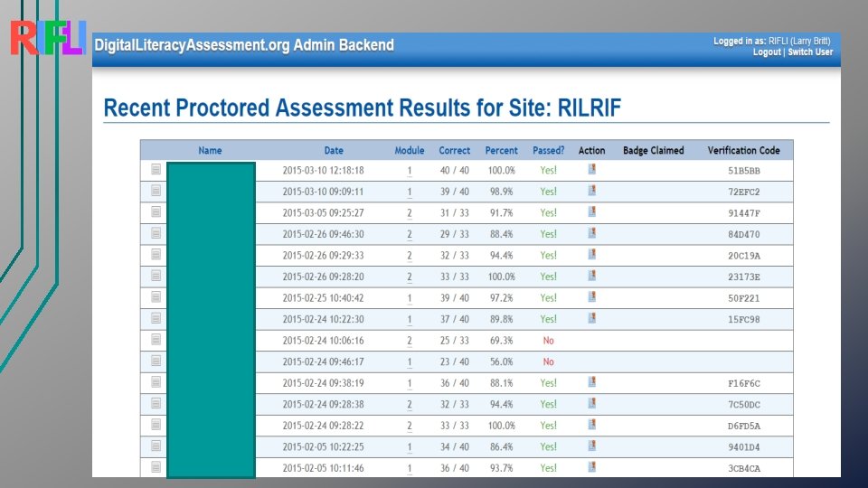Click certificate action icon for code 7C50DC
The image size is (868, 488).
(x=591, y=403)
